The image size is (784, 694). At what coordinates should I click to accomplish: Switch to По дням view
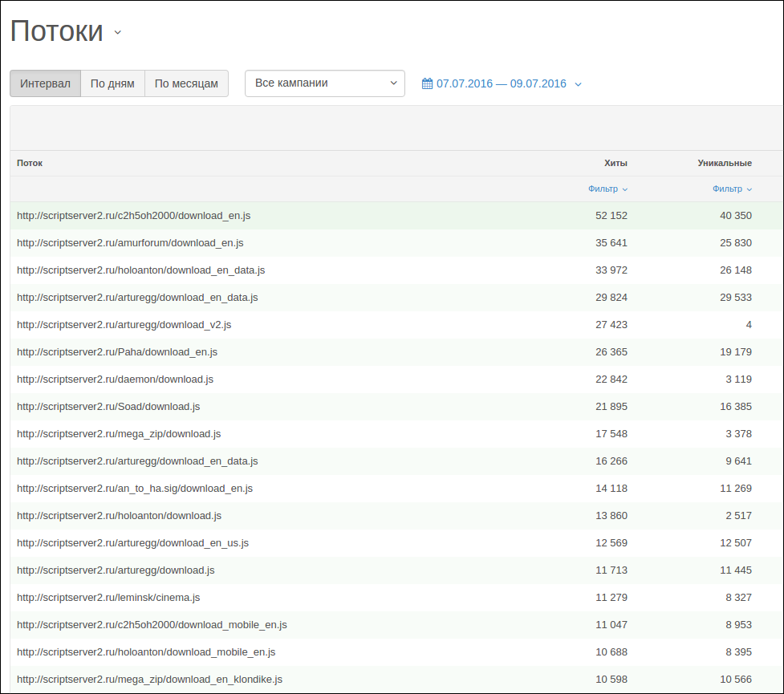[112, 83]
